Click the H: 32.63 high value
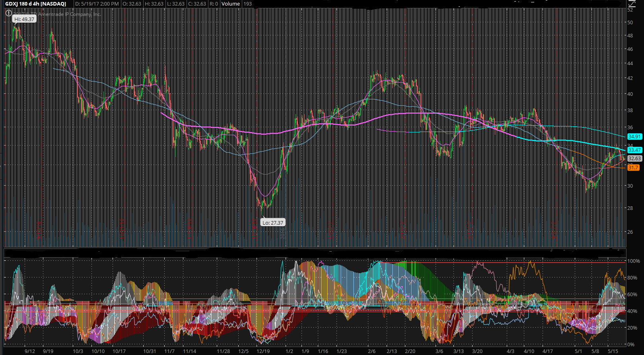The width and height of the screenshot is (644, 355). (x=154, y=4)
